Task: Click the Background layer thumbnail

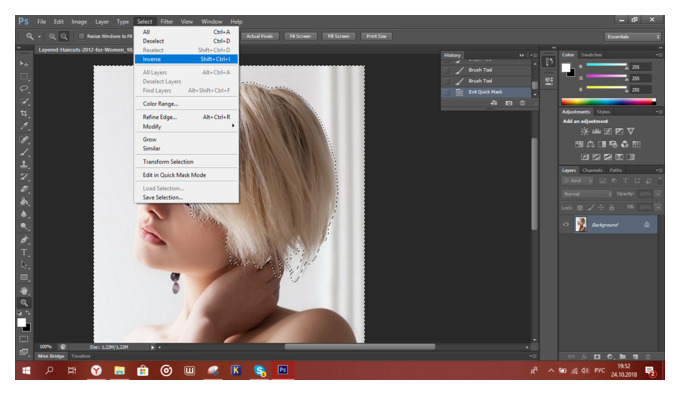Action: [581, 225]
